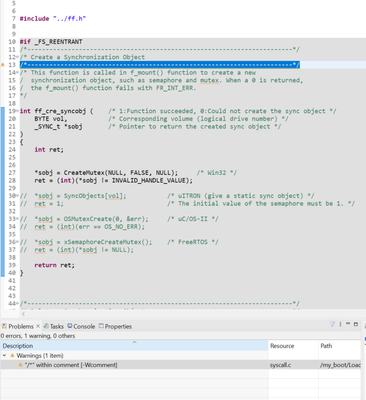The height and width of the screenshot is (400, 366).
Task: Open the Properties tab
Action: pyautogui.click(x=115, y=326)
